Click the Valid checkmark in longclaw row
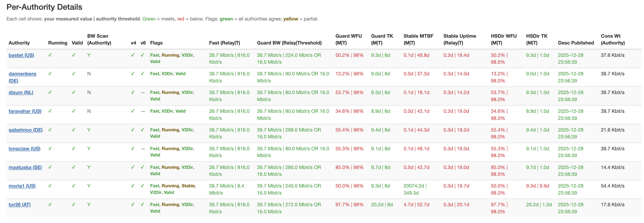 73,149
